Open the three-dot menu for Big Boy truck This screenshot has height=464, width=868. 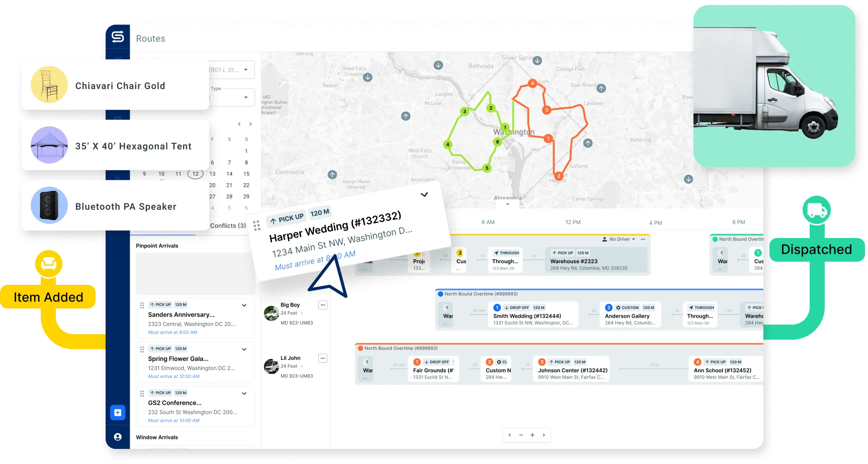[323, 305]
